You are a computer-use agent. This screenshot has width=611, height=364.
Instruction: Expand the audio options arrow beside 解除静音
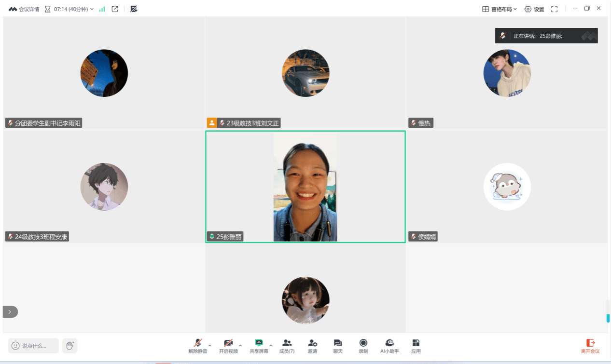pos(210,345)
